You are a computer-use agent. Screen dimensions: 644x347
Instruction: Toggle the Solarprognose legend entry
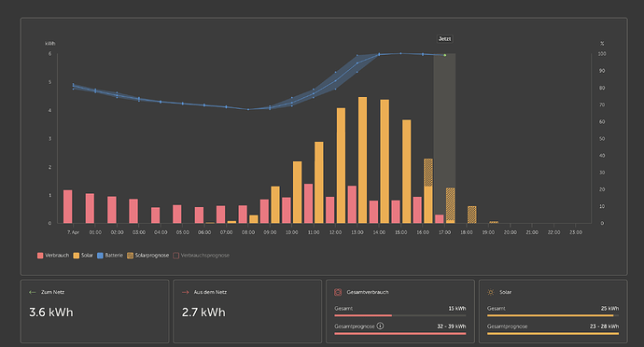tap(147, 256)
